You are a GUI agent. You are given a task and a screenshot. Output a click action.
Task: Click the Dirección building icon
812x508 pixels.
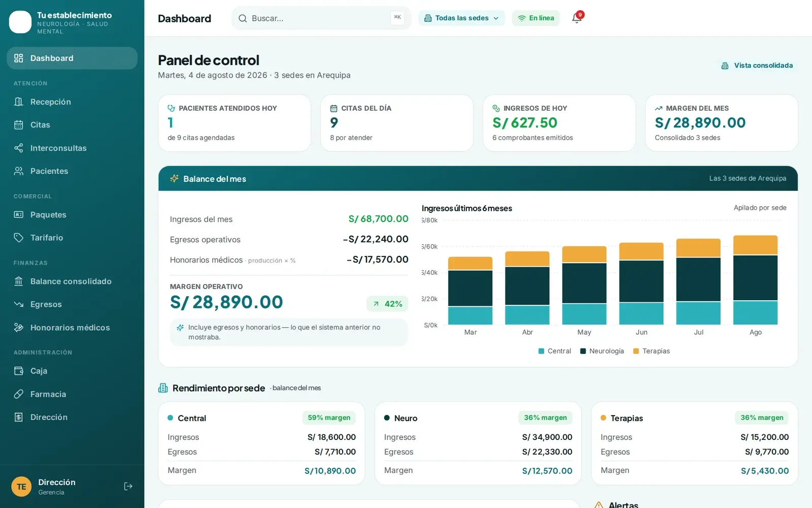click(19, 417)
